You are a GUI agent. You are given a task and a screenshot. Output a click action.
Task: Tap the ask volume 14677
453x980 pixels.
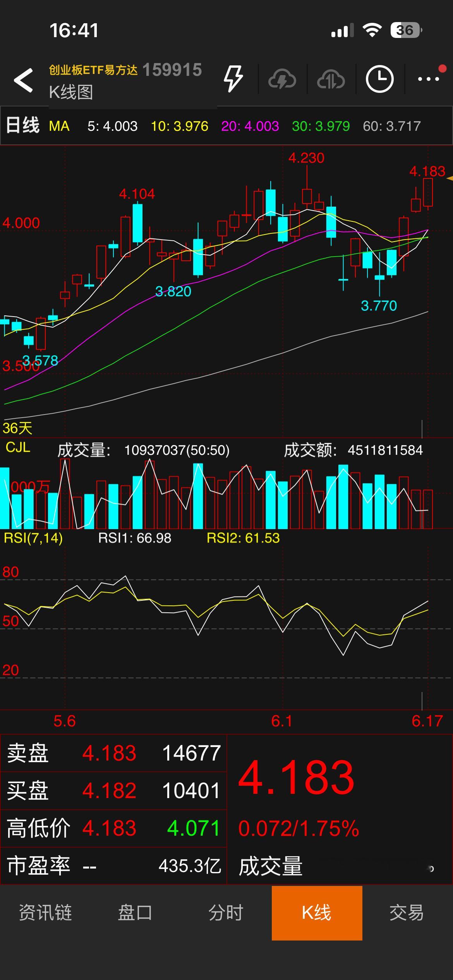coord(192,753)
